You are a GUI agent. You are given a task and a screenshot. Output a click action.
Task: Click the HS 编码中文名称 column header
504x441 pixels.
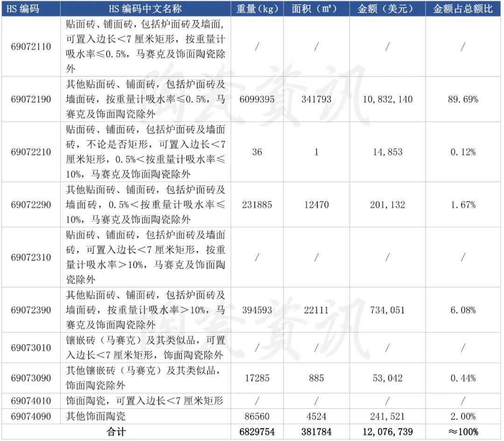[x=145, y=9]
